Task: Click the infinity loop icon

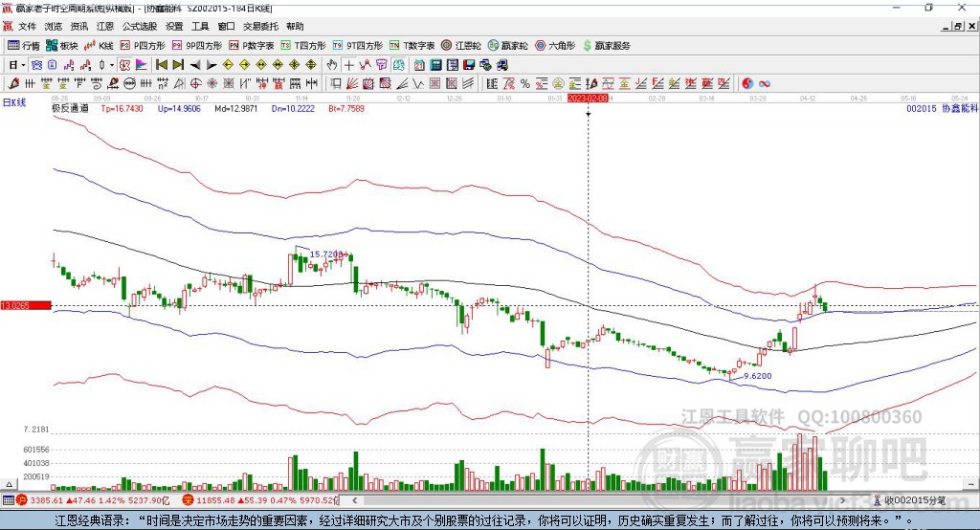Action: (x=765, y=84)
